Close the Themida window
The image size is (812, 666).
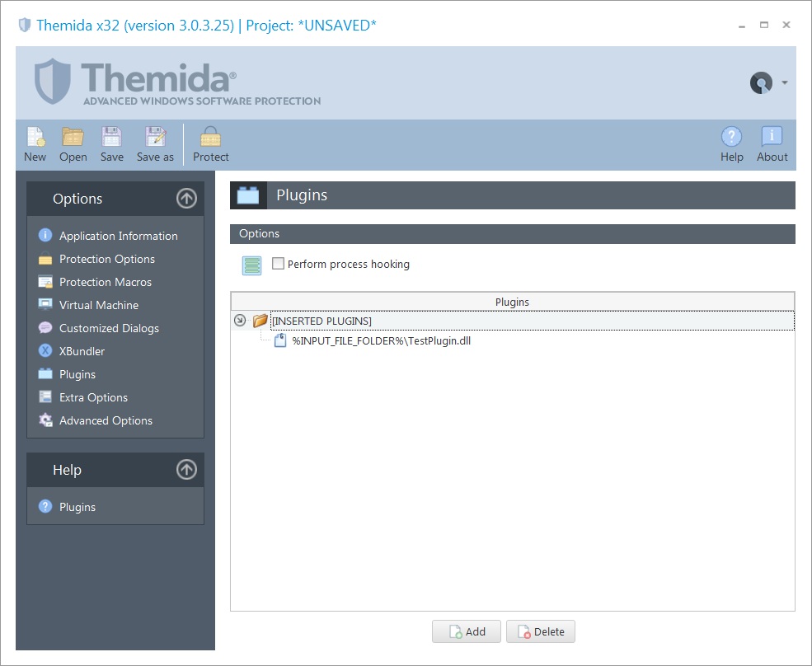tap(786, 25)
